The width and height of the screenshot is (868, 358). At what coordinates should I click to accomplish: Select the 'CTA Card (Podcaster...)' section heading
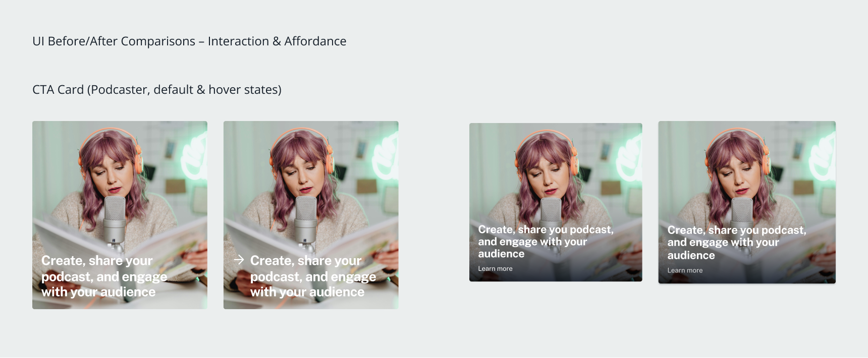coord(157,90)
